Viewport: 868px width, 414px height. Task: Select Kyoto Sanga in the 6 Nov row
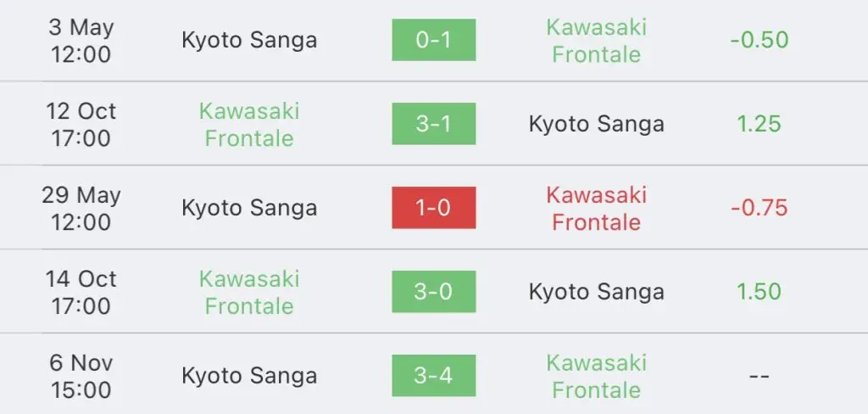pyautogui.click(x=249, y=377)
